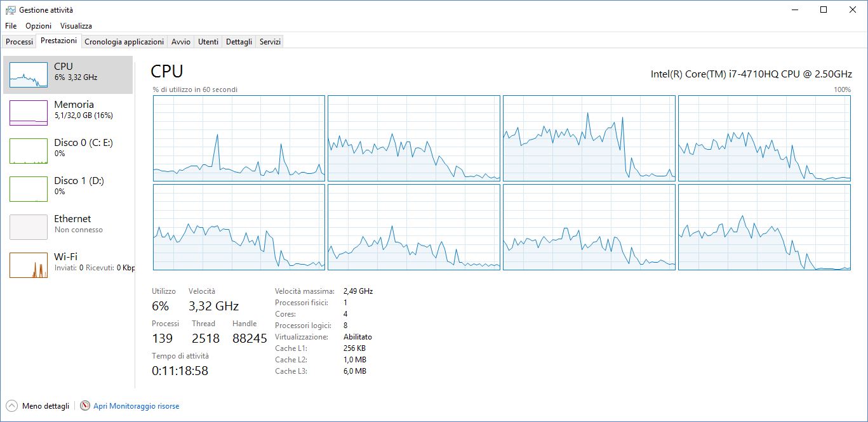Viewport: 868px width, 422px height.
Task: Click the 88245 Handle count
Action: [x=250, y=339]
